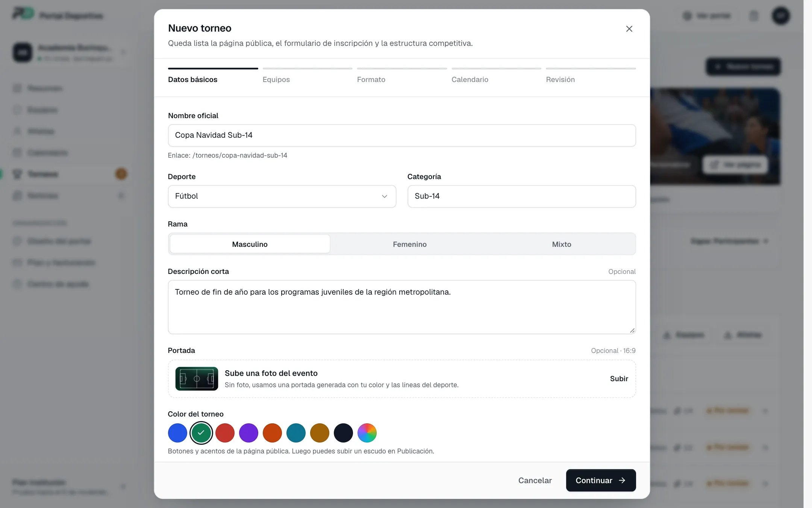Close the Nuevo torneo dialog
Screen dimensions: 812x508
click(x=629, y=29)
